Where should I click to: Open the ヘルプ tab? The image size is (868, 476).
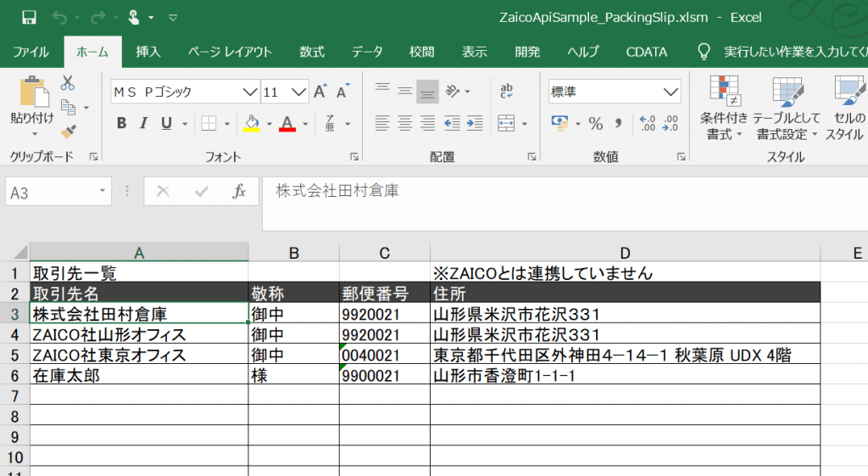(x=583, y=52)
